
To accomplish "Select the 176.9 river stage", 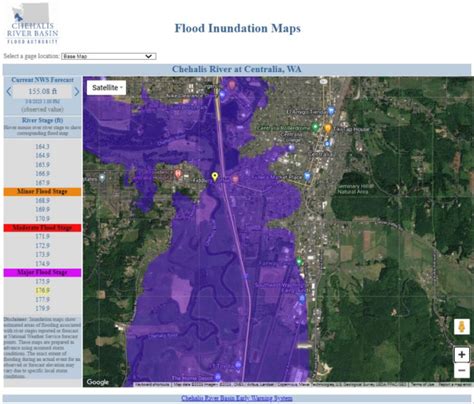I will point(42,290).
